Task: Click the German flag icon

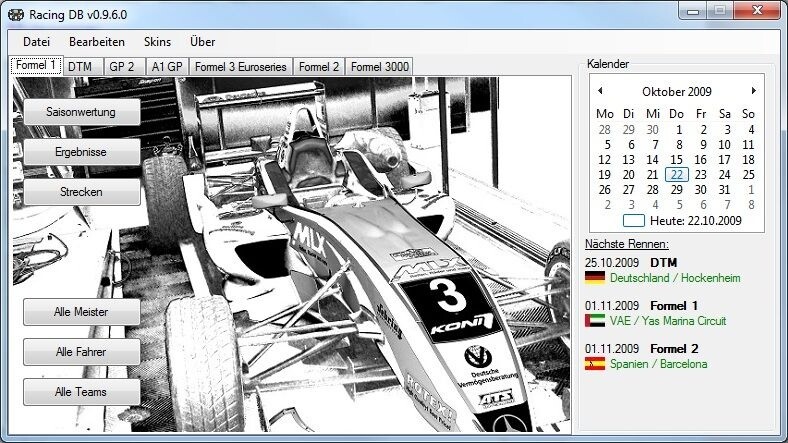Action: 595,278
